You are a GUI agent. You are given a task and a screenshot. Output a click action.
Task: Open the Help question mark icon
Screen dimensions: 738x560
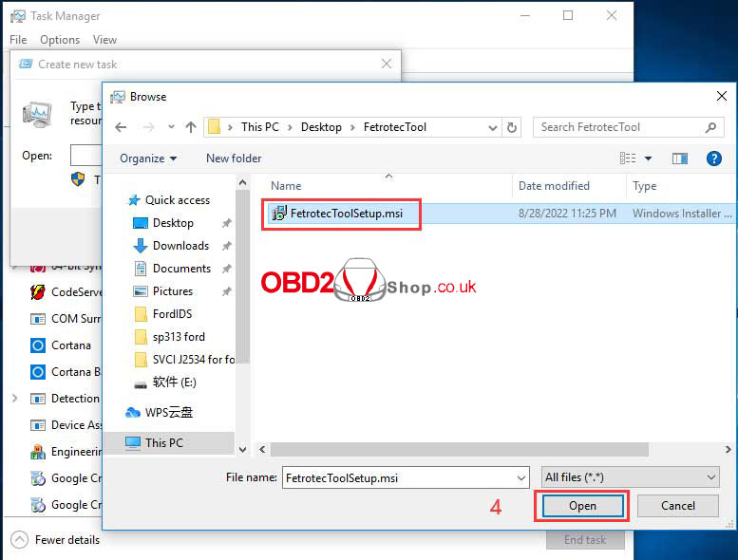713,159
